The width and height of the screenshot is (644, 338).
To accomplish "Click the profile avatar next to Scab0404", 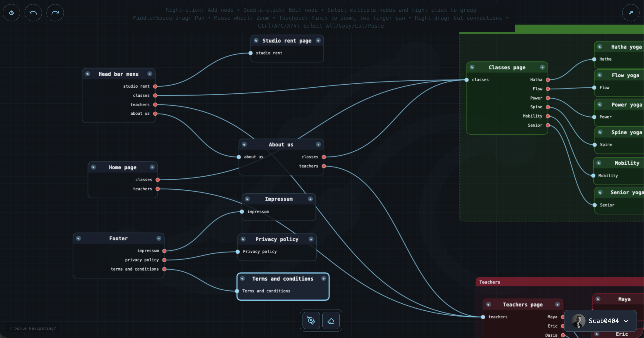I will coord(579,321).
